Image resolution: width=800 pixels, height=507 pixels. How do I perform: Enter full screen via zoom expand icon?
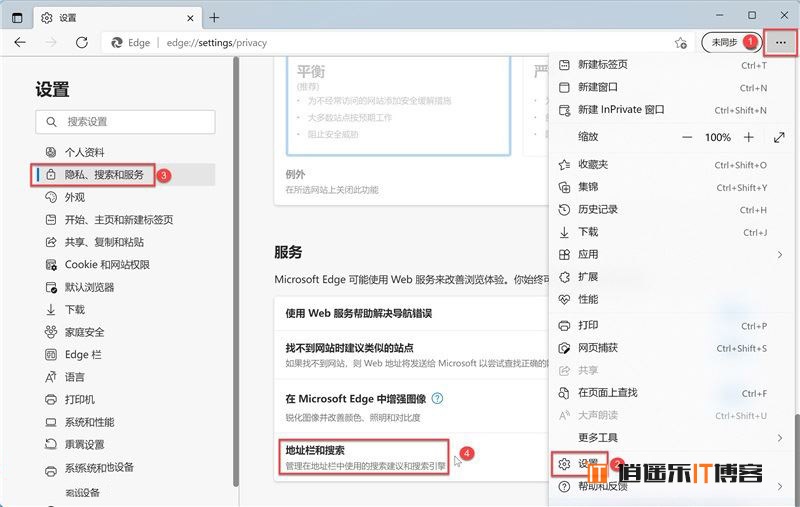point(779,137)
